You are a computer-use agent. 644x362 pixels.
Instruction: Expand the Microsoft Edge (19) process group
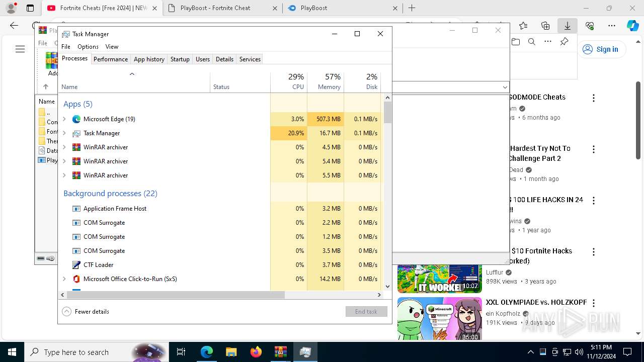point(64,119)
